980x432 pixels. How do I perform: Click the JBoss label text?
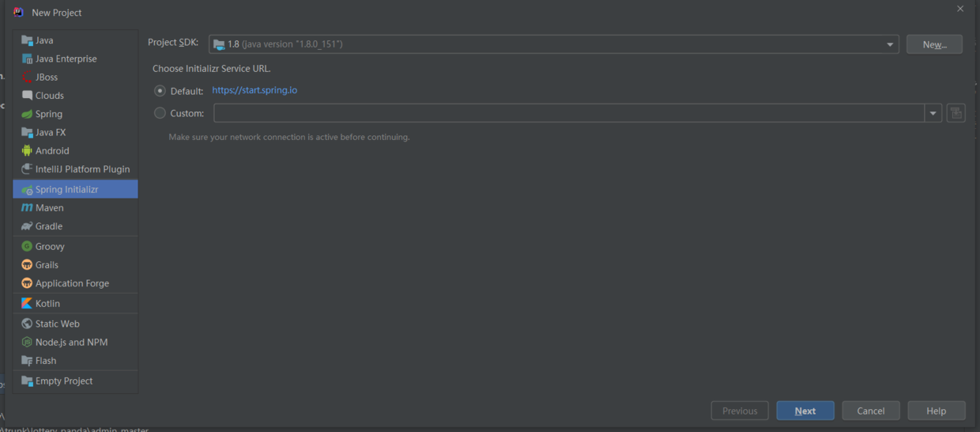click(47, 77)
